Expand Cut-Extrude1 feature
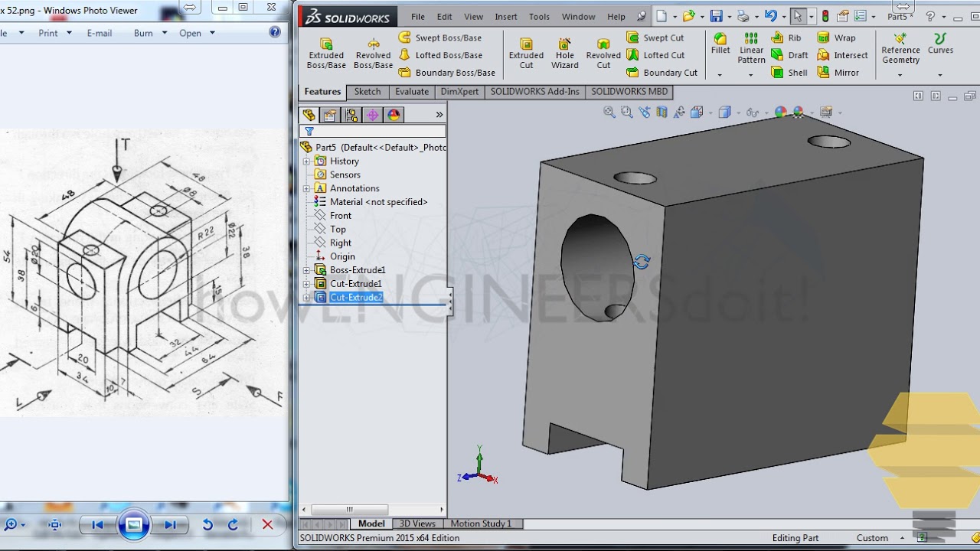 point(306,284)
